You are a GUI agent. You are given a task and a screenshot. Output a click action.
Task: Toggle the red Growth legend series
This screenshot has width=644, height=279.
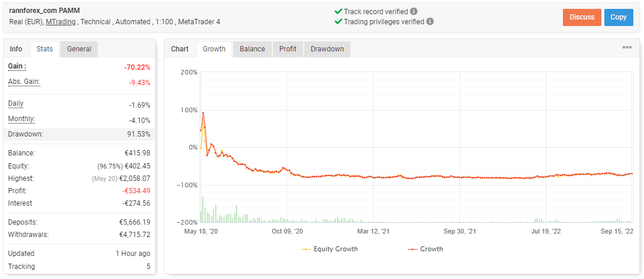coord(425,249)
